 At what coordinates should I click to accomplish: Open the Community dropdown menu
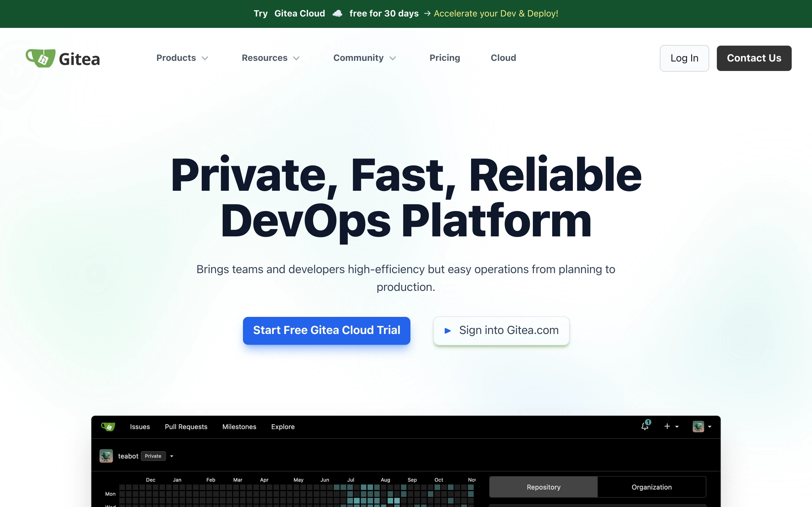pos(364,58)
